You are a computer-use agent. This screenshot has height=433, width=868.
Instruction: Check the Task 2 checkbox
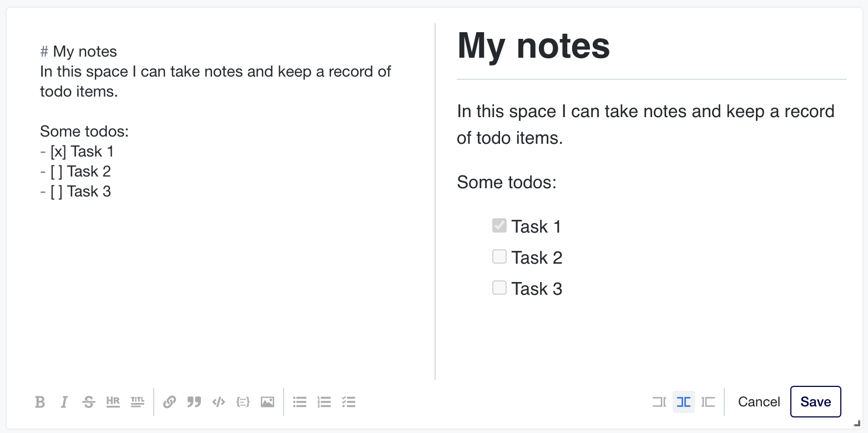[x=499, y=256]
